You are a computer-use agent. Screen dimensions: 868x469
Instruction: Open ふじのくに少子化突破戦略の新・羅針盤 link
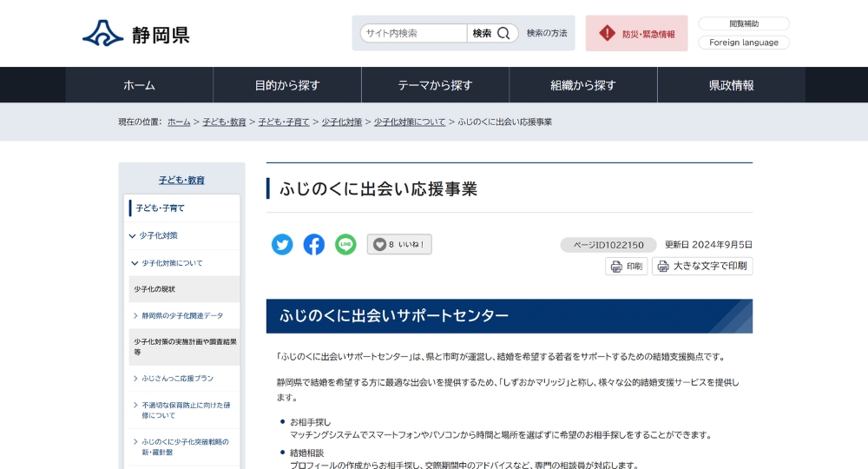click(x=185, y=446)
